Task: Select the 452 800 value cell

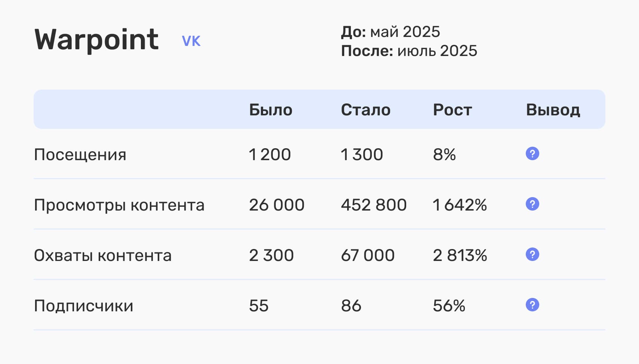Action: [374, 205]
